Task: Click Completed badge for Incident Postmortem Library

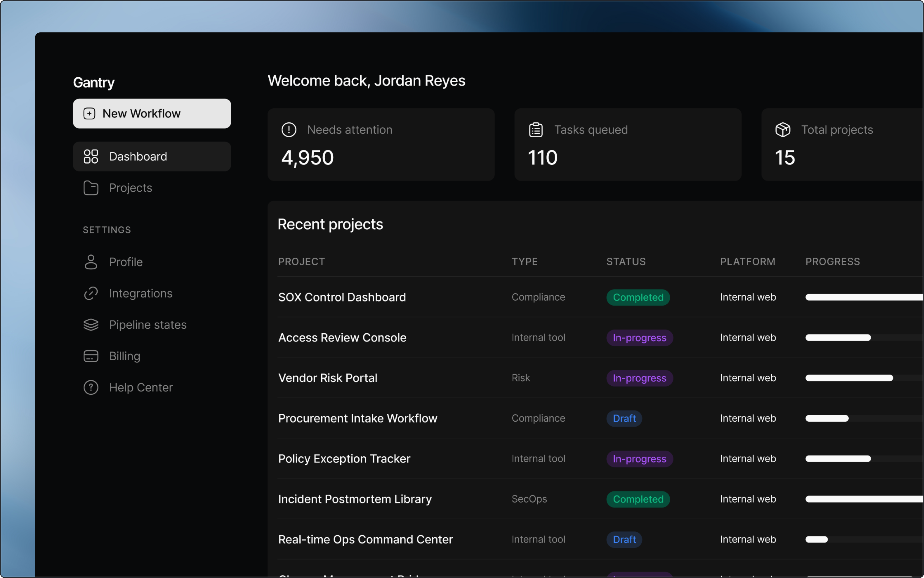Action: click(x=638, y=499)
